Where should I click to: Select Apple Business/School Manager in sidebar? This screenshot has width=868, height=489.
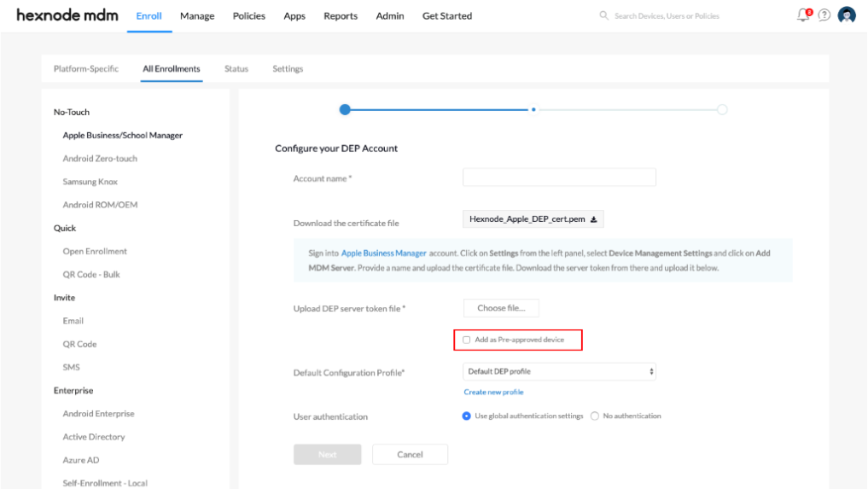pos(122,135)
